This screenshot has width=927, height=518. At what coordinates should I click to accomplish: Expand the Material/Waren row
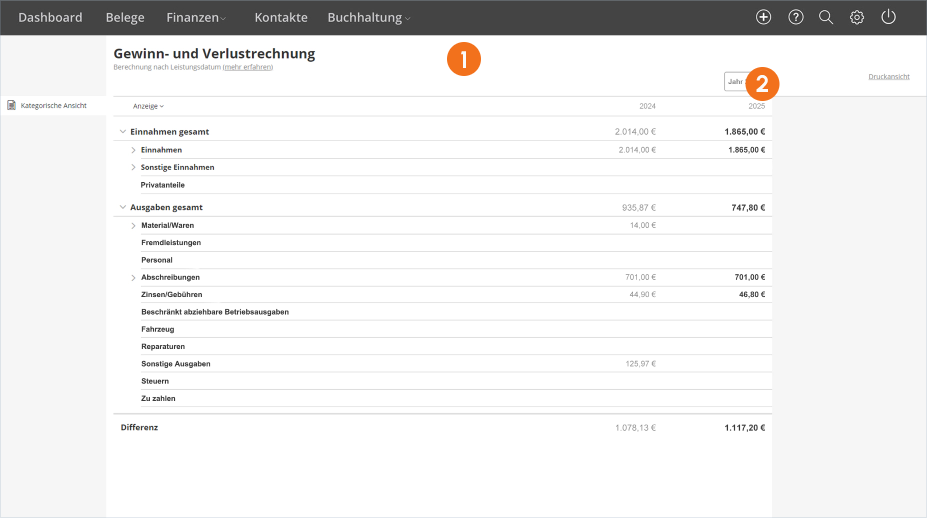click(134, 225)
